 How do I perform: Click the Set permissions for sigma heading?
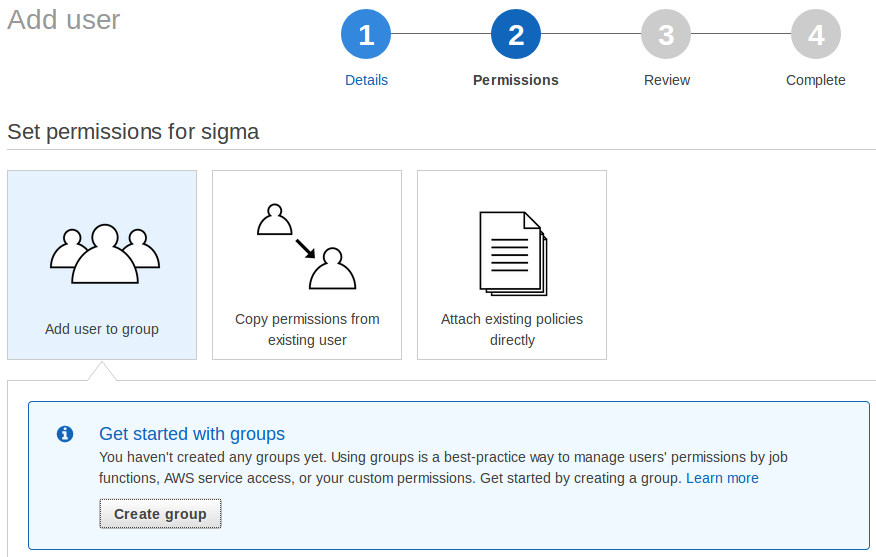coord(133,132)
